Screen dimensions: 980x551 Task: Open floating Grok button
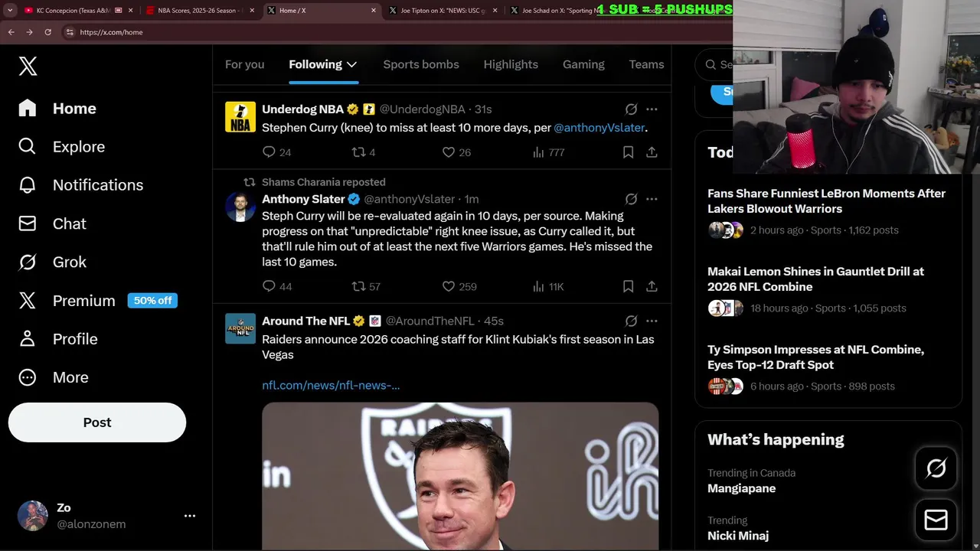[x=936, y=468]
